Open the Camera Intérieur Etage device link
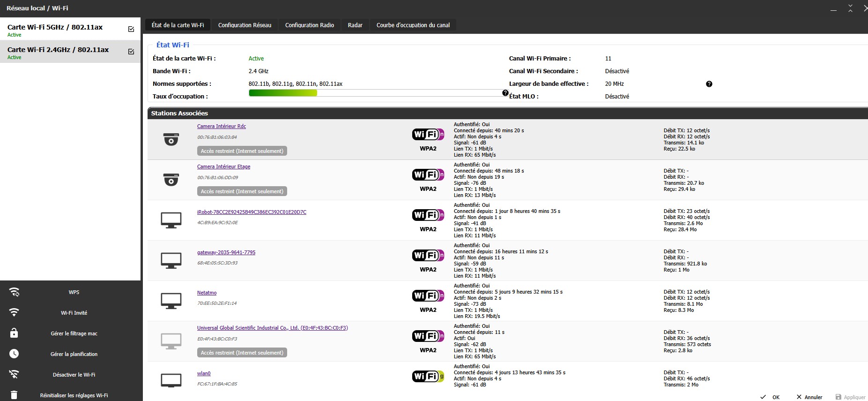868x401 pixels. pyautogui.click(x=223, y=166)
